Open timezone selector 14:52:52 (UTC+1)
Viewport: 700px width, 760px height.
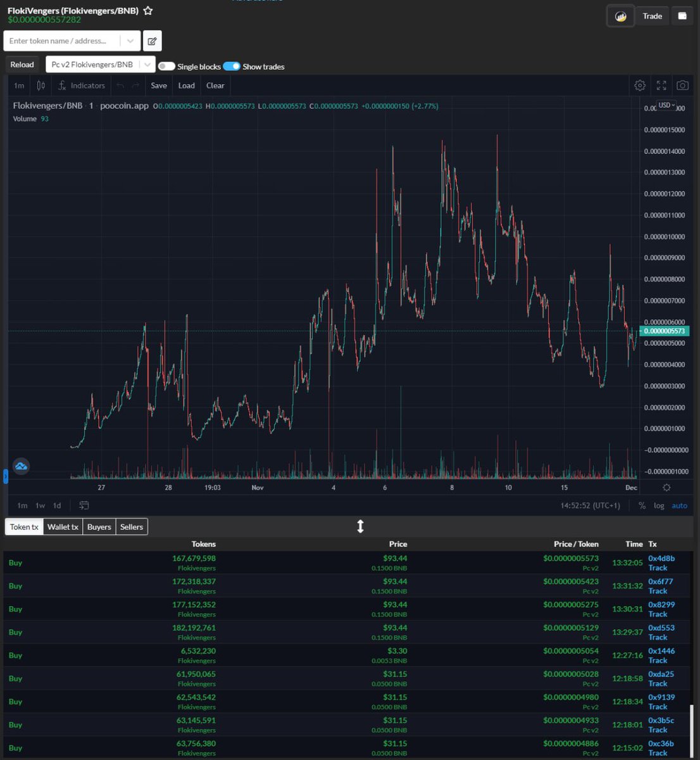[590, 505]
